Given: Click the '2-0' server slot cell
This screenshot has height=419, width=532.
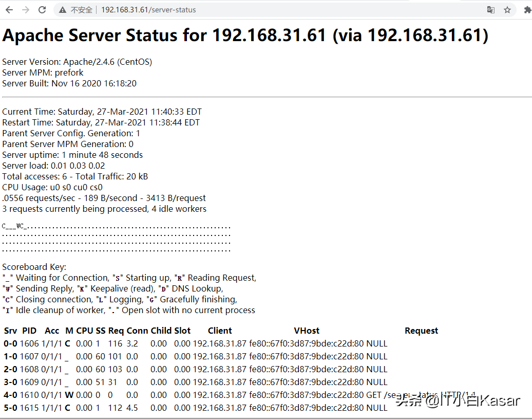Looking at the screenshot, I should (x=10, y=370).
